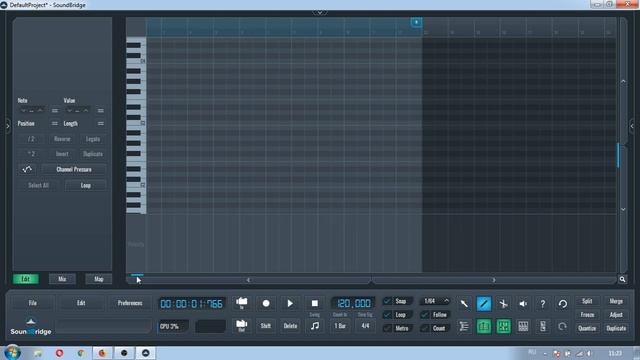Viewport: 640px width, 360px height.
Task: Select the pencil draw tool
Action: [x=484, y=304]
